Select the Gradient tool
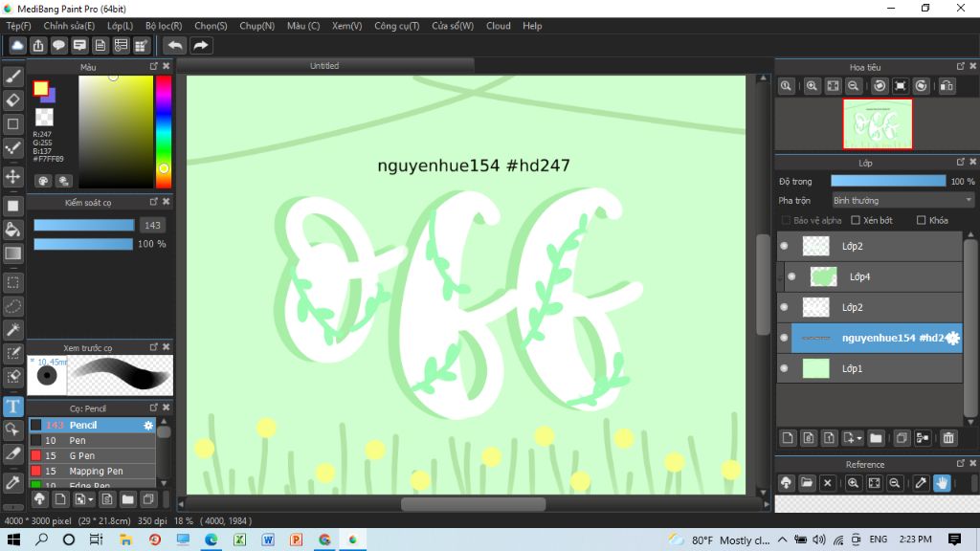 [13, 253]
